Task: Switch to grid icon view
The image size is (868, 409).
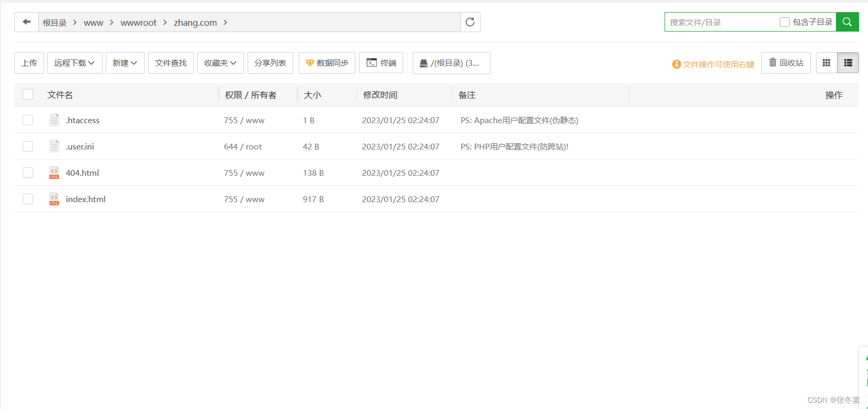Action: coord(826,63)
